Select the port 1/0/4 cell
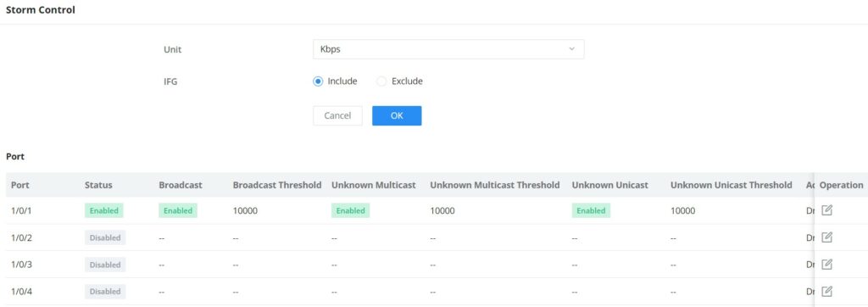Screen dimensions: 868x307 pyautogui.click(x=21, y=292)
